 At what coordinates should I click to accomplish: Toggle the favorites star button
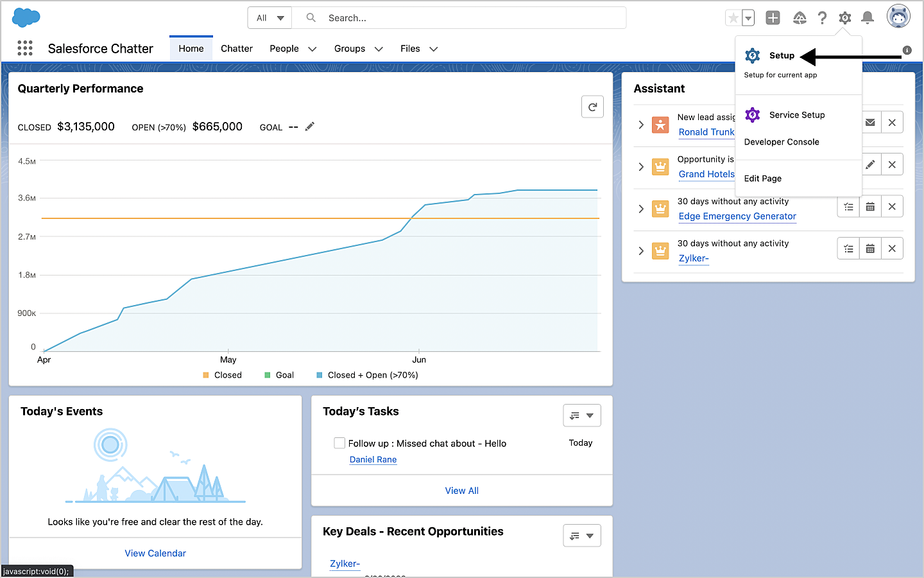pyautogui.click(x=733, y=18)
